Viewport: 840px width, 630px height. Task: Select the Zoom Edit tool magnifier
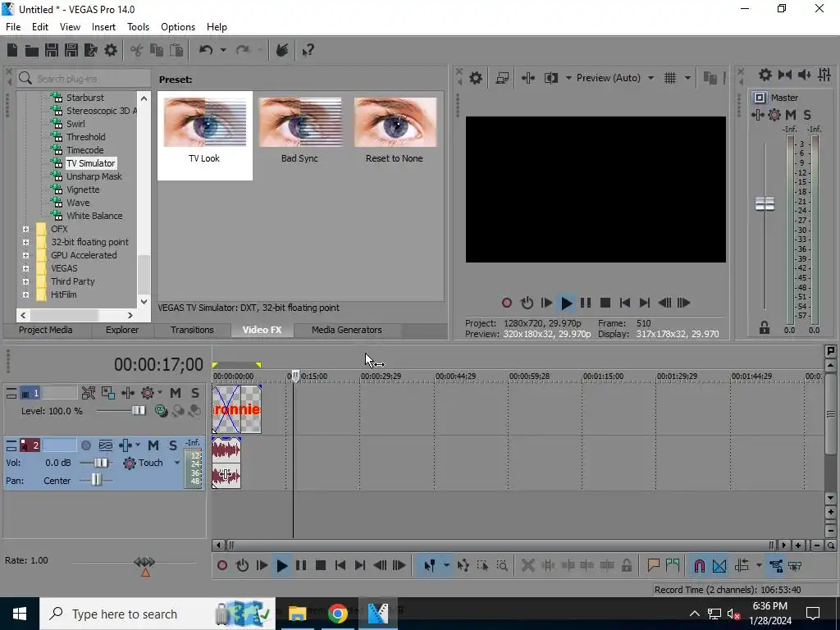coord(502,565)
